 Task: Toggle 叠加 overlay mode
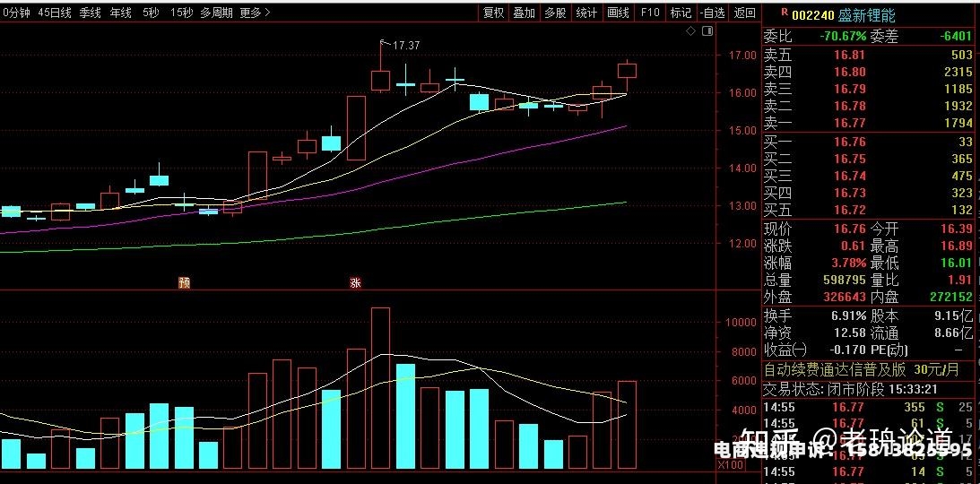(525, 13)
